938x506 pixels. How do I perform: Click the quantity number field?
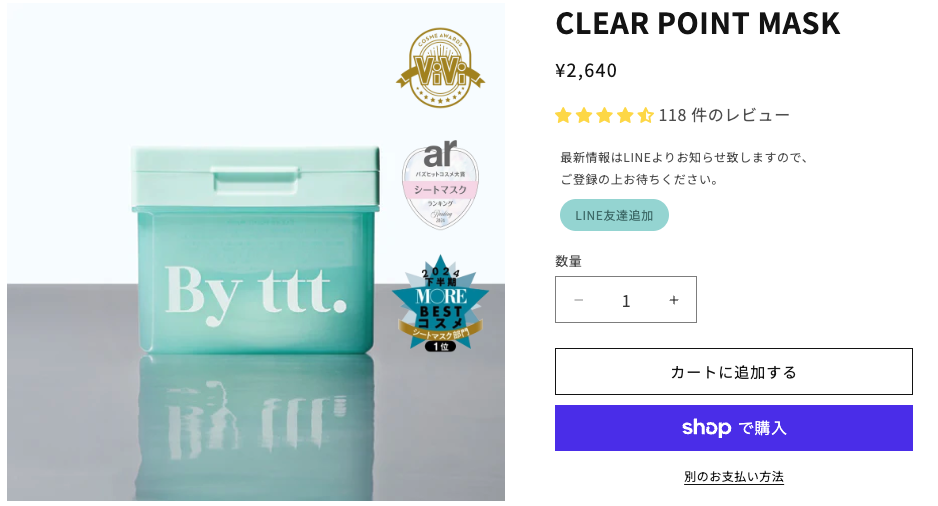click(x=626, y=300)
